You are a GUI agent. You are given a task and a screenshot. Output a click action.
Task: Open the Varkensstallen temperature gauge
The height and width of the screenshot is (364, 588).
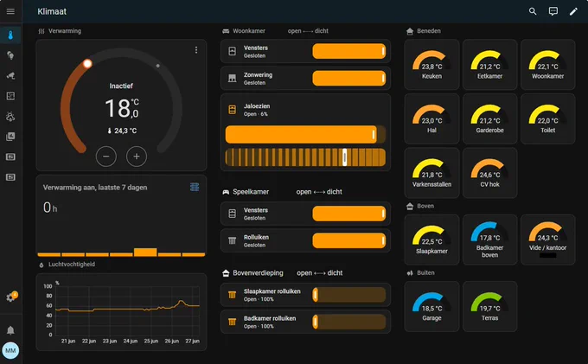(x=431, y=173)
